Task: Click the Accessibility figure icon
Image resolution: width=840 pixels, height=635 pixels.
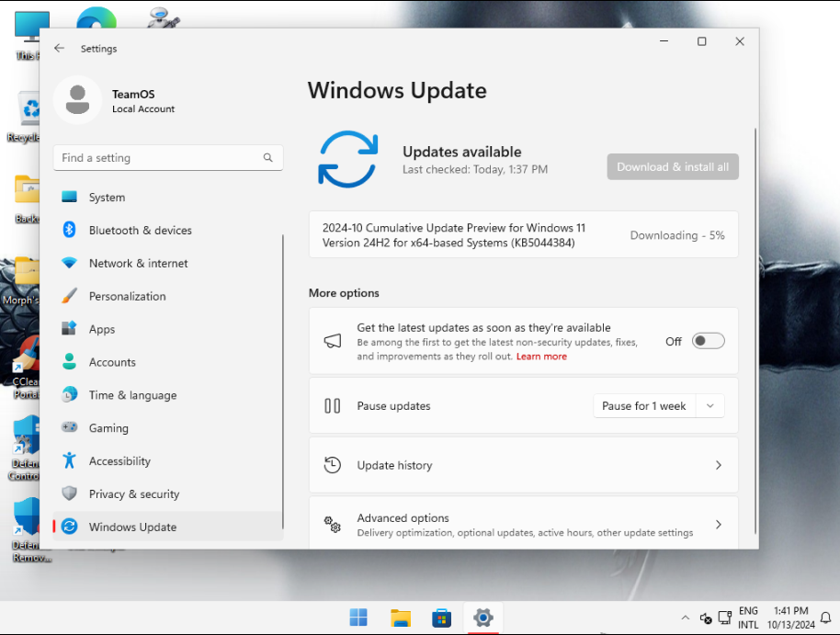Action: (x=69, y=460)
